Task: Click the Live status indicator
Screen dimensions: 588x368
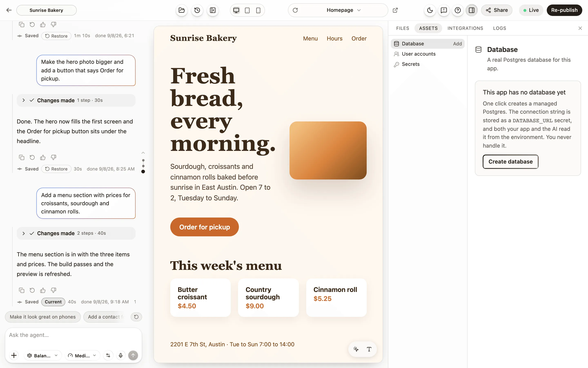Action: pos(531,10)
